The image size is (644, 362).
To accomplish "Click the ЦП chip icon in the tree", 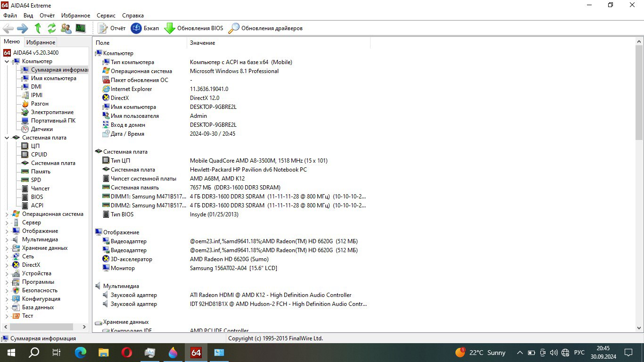I will pos(25,146).
